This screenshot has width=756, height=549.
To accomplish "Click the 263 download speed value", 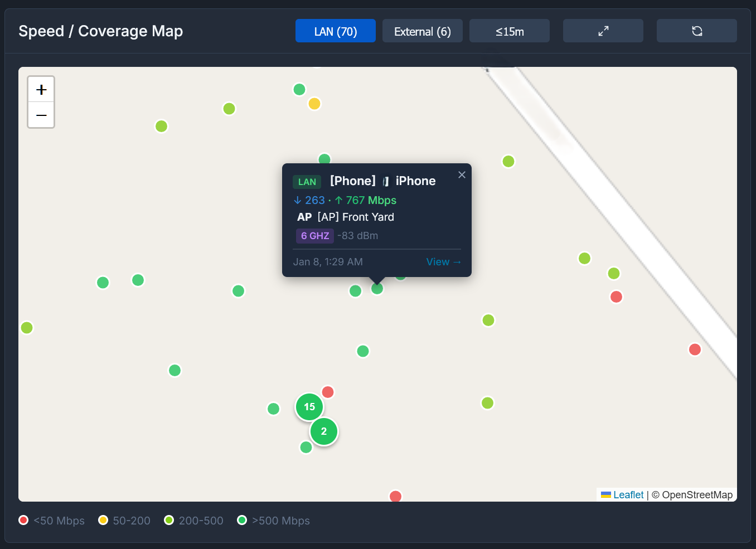I will [x=314, y=200].
